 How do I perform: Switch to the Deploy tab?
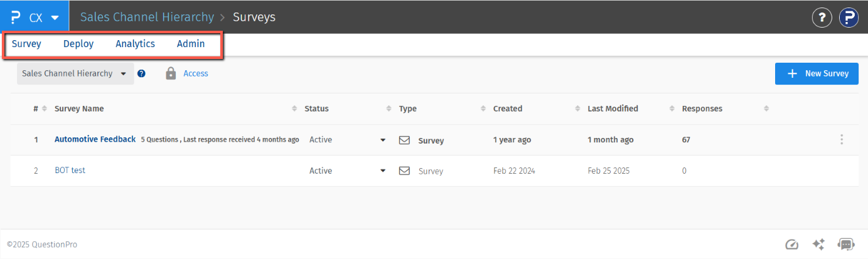click(78, 44)
